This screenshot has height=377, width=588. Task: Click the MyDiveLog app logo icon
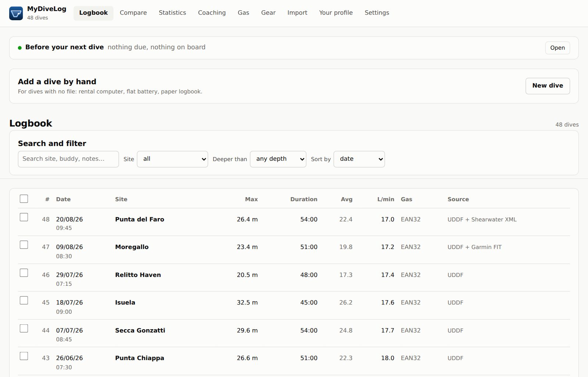[16, 13]
